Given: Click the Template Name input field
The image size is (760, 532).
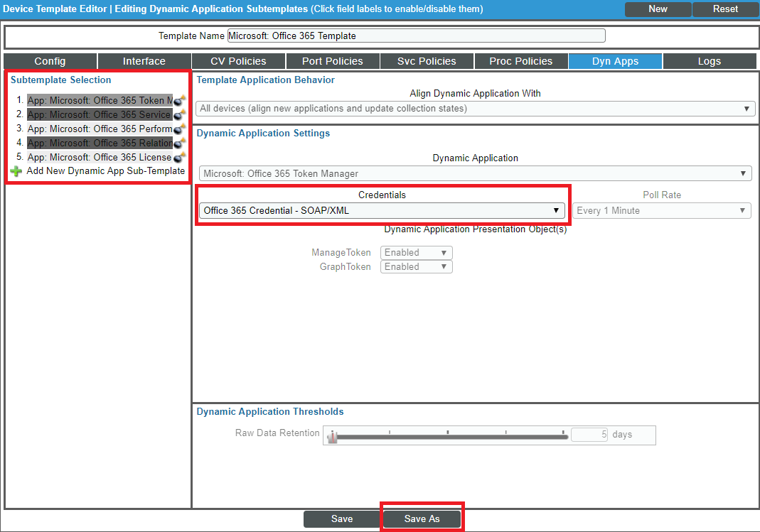Looking at the screenshot, I should click(x=417, y=36).
